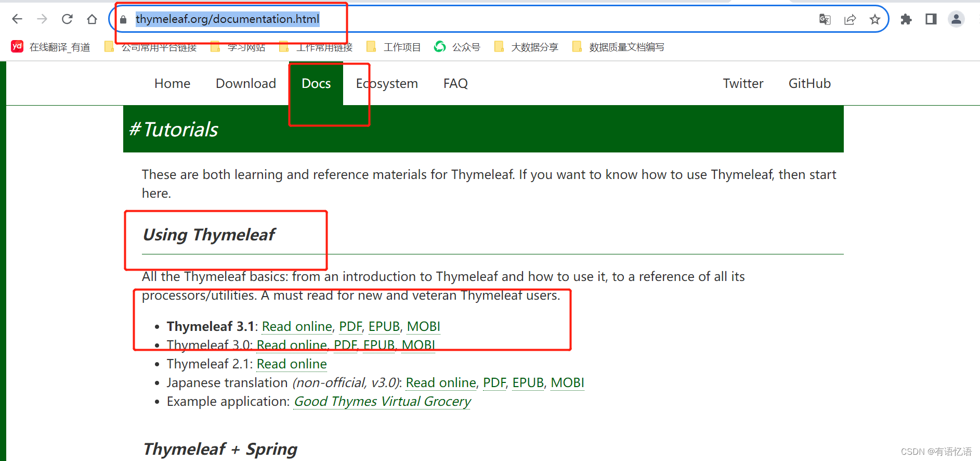This screenshot has width=980, height=461.
Task: Click the Thymeleaf + Spring heading
Action: (220, 449)
